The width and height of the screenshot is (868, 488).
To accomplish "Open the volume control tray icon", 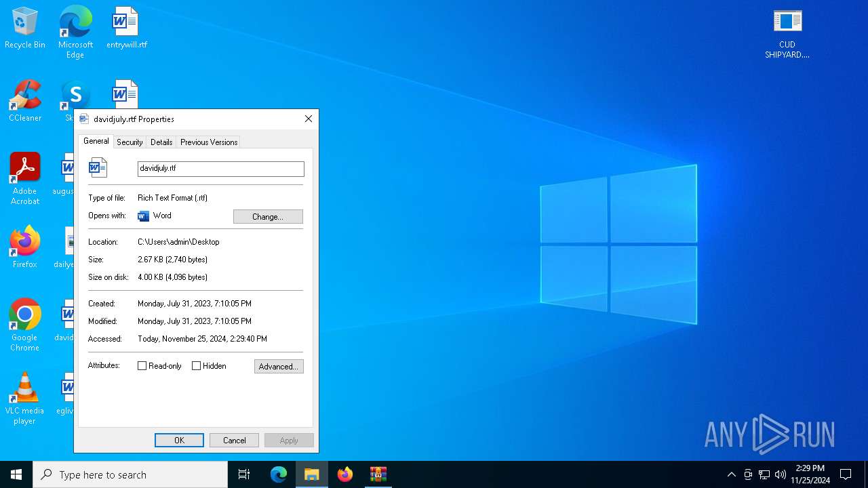I will tap(781, 474).
